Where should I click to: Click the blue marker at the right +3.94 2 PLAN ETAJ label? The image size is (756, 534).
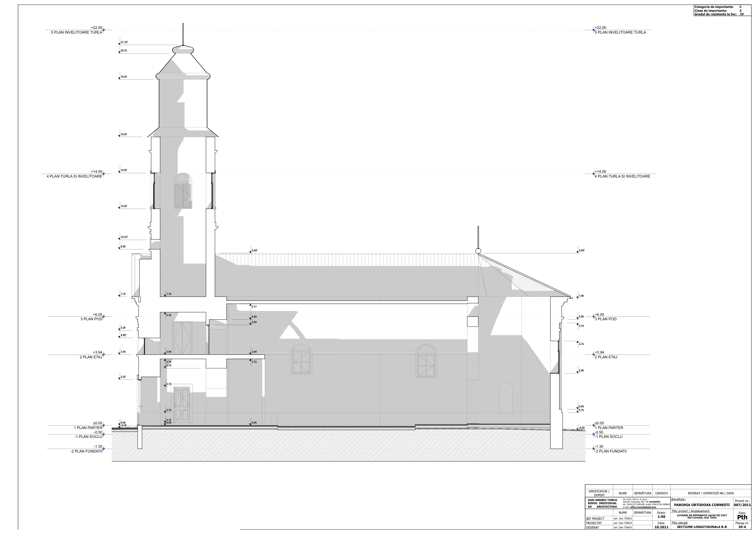coord(594,355)
